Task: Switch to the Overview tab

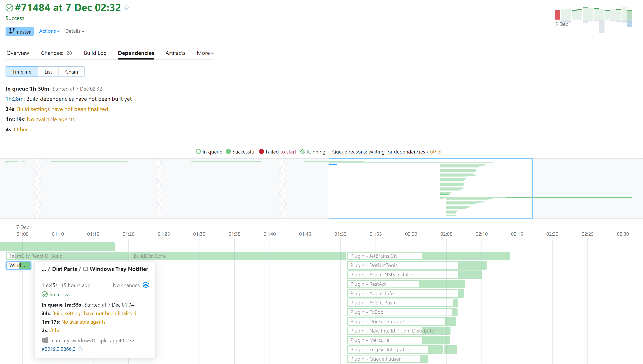Action: (x=18, y=53)
